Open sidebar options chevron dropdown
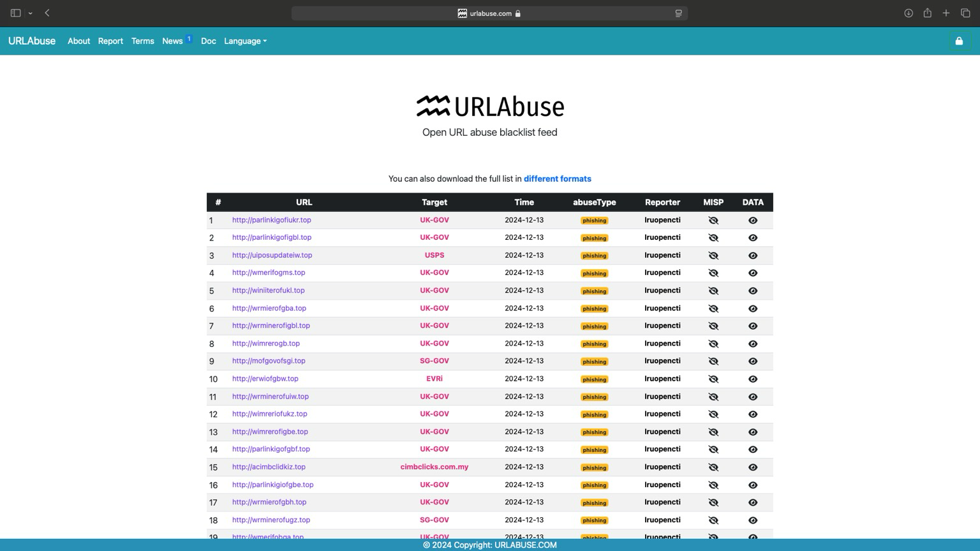Image resolution: width=980 pixels, height=551 pixels. click(30, 13)
